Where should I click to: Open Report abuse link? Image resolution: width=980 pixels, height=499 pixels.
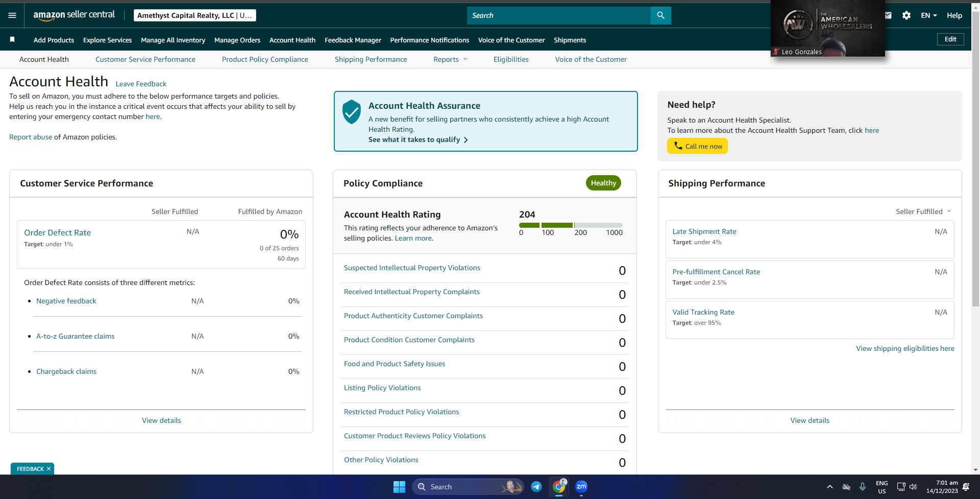click(31, 137)
